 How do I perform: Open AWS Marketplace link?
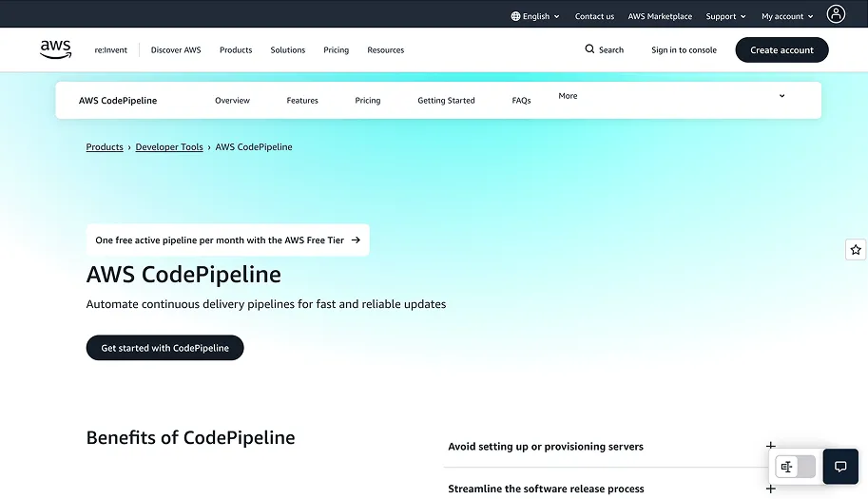[660, 16]
